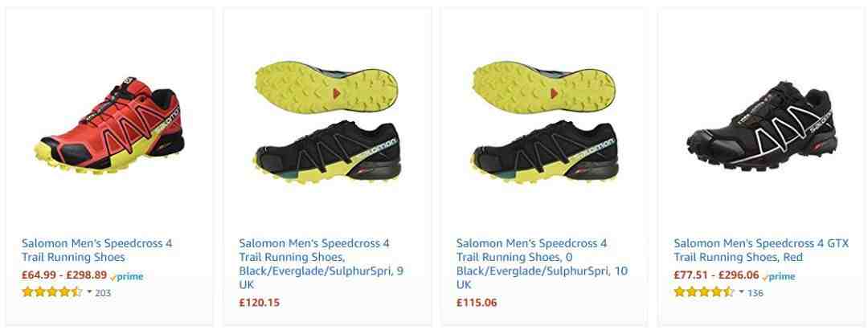Click the Prime badge beside £298.89
The image size is (868, 330).
(x=127, y=276)
